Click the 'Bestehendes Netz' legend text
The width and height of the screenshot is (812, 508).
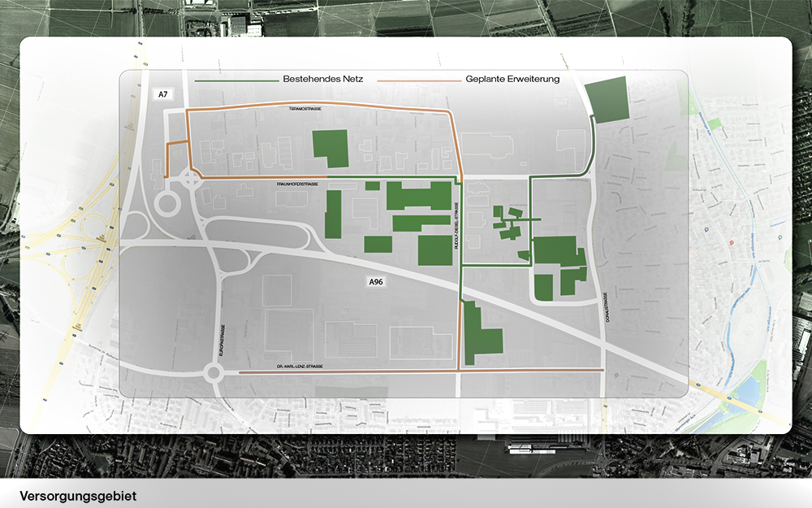point(322,80)
